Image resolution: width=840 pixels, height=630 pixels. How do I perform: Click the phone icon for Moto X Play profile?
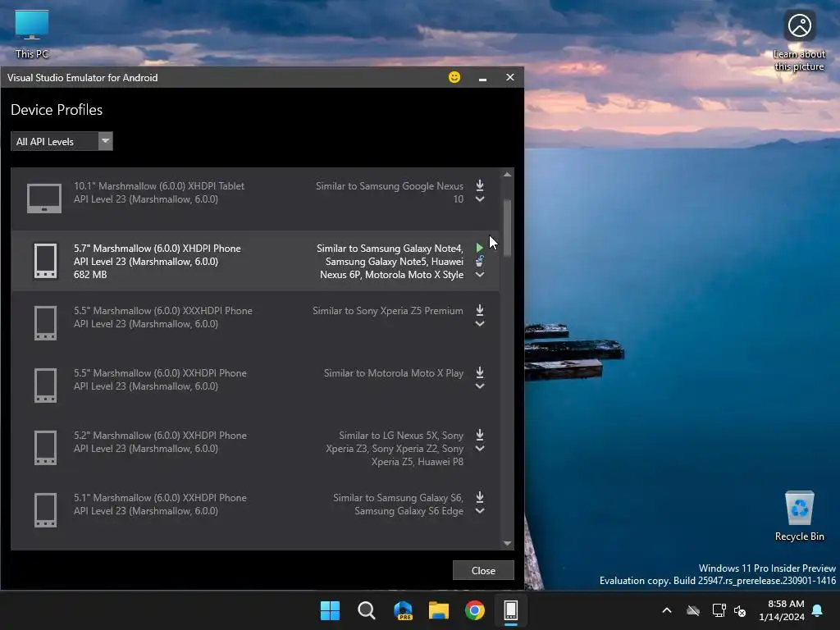tap(46, 386)
